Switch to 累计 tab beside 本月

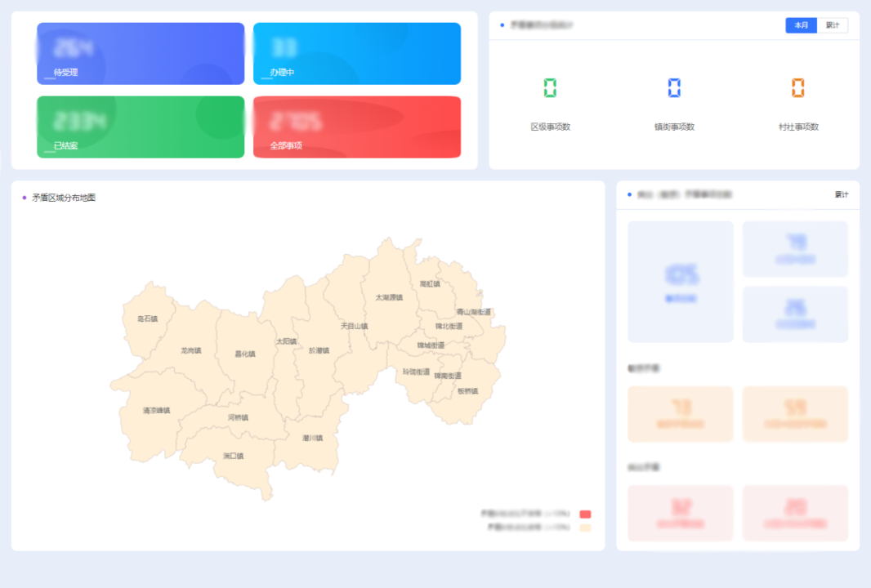click(x=832, y=25)
